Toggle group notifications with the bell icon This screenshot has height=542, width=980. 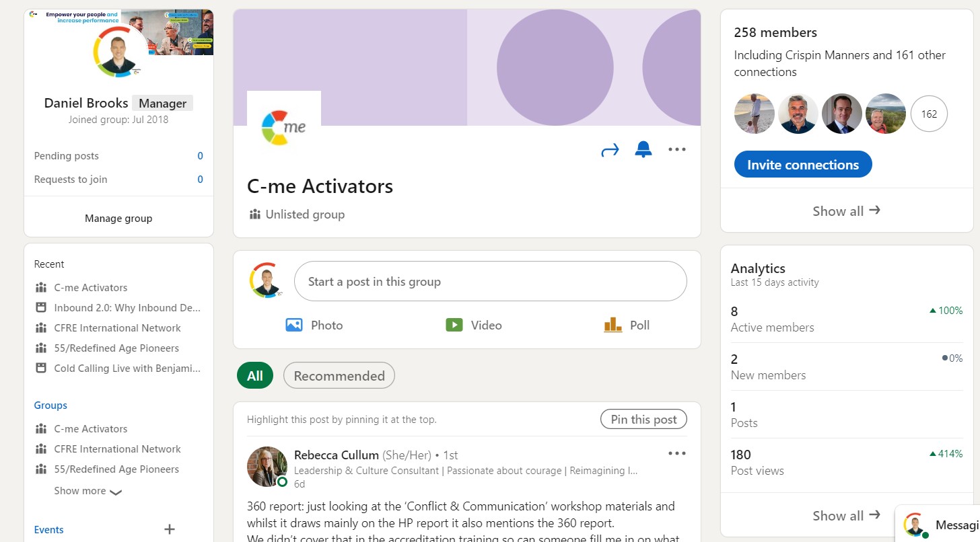pyautogui.click(x=643, y=150)
